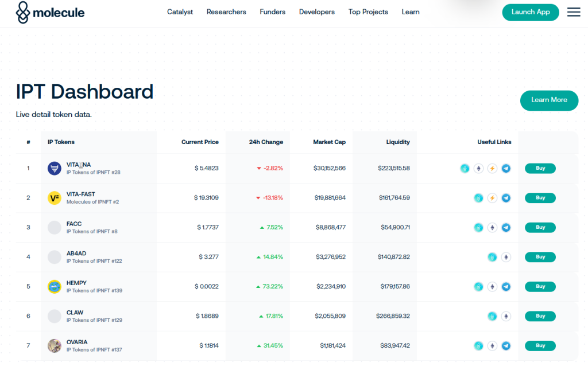The image size is (588, 366).
Task: Open lightning bolt icon in VITA-FAST row
Action: click(x=492, y=198)
